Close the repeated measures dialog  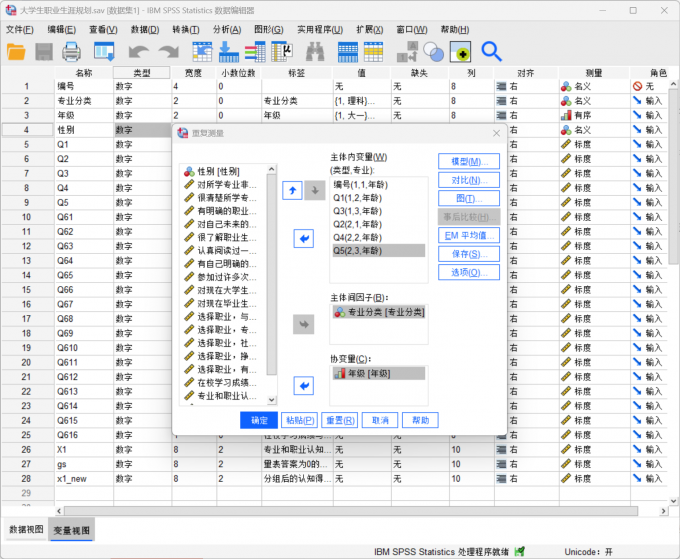[497, 133]
